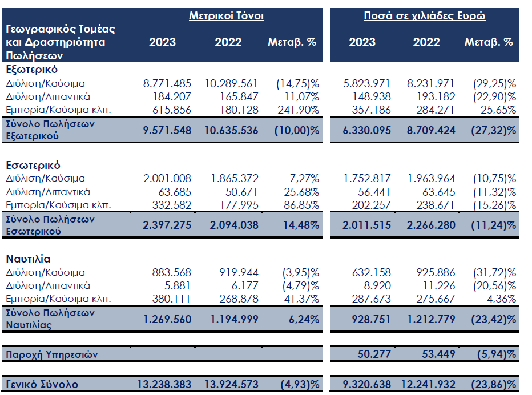Select the 2.397.275 domestic total cell
The image size is (532, 395).
tap(167, 225)
